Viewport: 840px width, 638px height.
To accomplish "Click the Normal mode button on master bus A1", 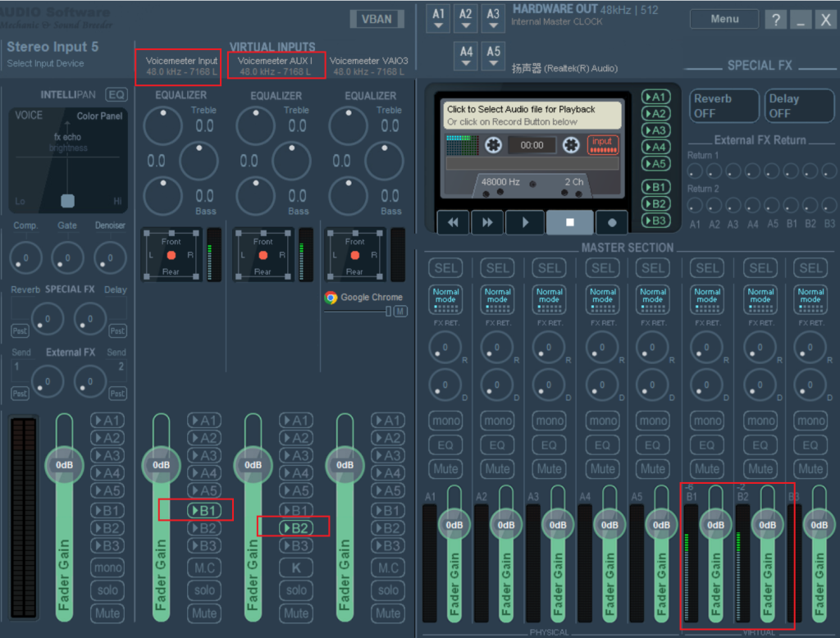I will tap(445, 299).
